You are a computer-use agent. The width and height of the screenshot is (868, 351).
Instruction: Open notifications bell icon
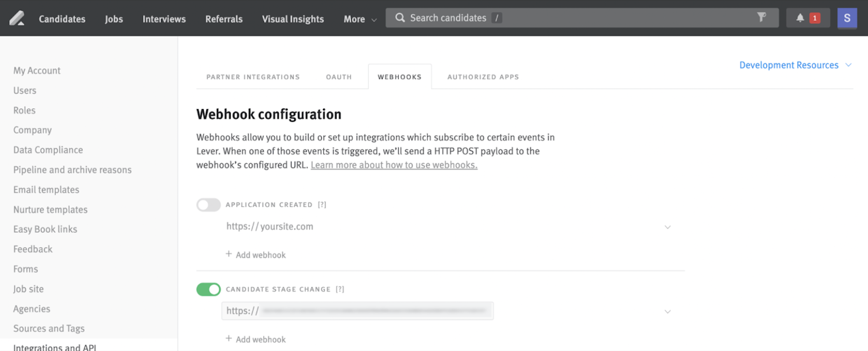click(x=800, y=18)
